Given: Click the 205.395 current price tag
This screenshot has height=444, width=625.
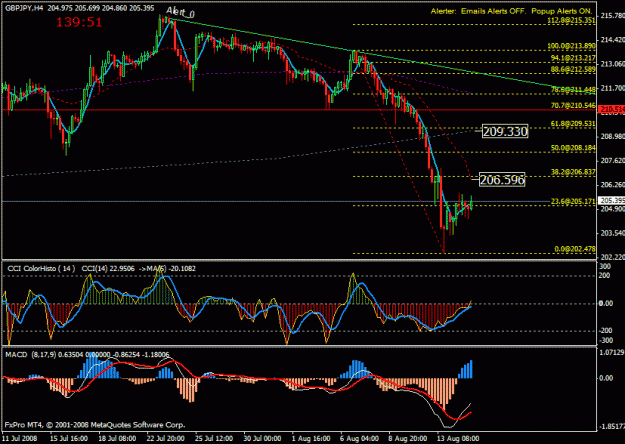Looking at the screenshot, I should [612, 200].
